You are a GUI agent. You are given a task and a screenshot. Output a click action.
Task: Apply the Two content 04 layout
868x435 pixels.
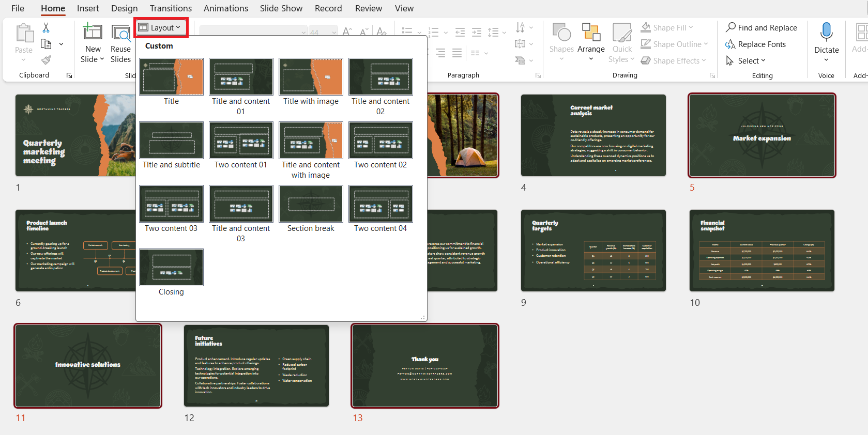380,209
